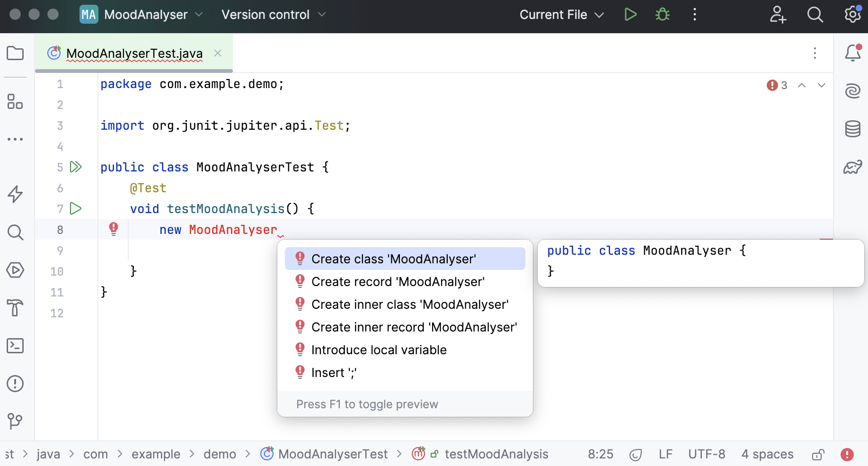868x466 pixels.
Task: Run the testMoodAnalysis test via gutter icon
Action: coord(75,208)
